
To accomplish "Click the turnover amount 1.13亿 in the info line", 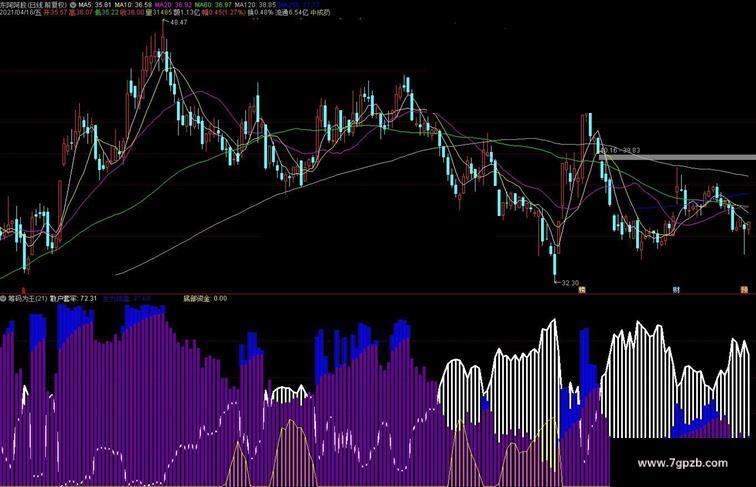I will point(189,13).
